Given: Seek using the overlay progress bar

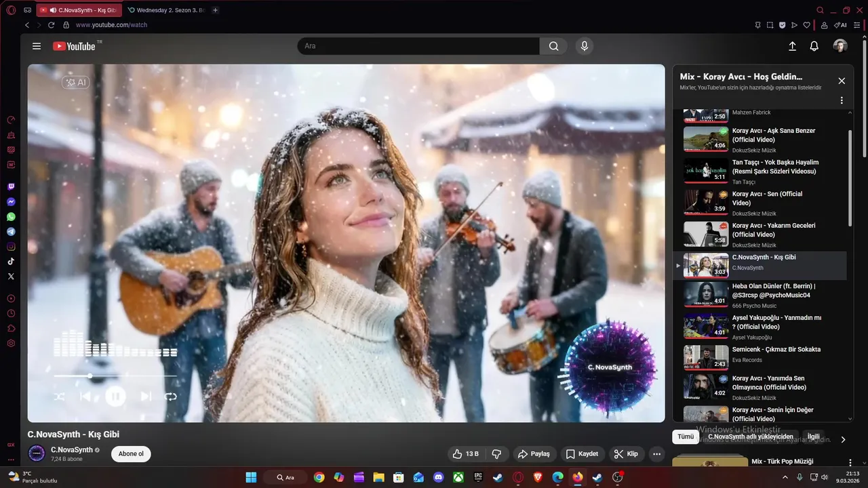Looking at the screenshot, I should click(x=115, y=375).
